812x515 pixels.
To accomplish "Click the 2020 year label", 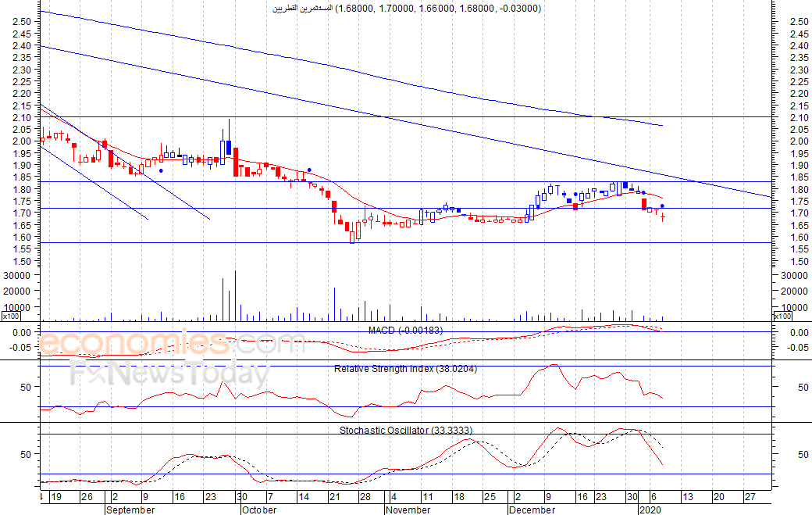I will pyautogui.click(x=650, y=510).
